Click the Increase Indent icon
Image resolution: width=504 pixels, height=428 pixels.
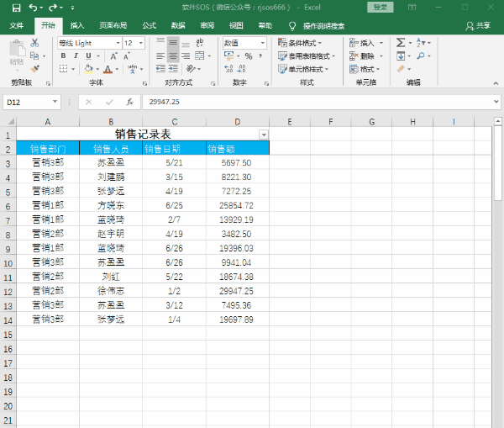point(173,69)
